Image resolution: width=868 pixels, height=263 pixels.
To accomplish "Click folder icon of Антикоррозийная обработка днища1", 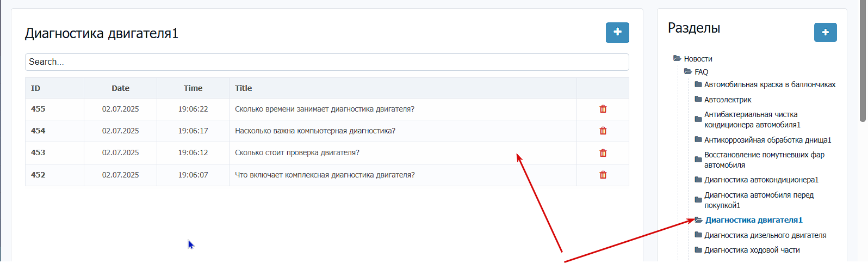I will tap(698, 139).
